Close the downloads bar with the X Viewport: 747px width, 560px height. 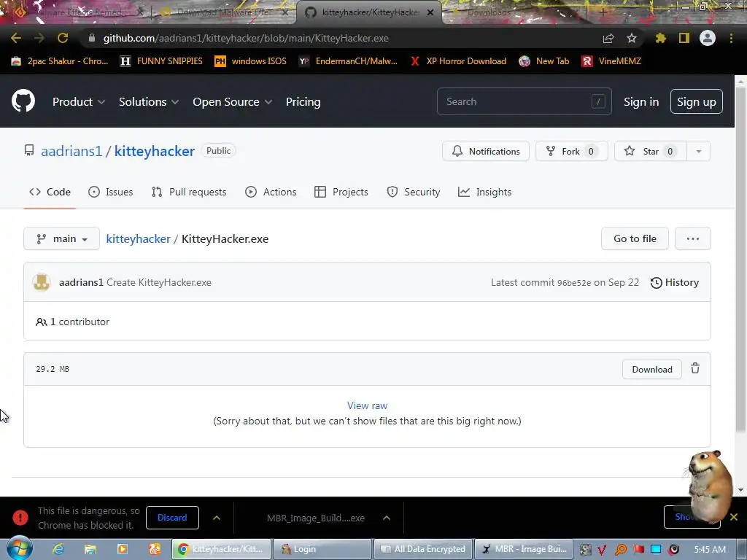734,517
